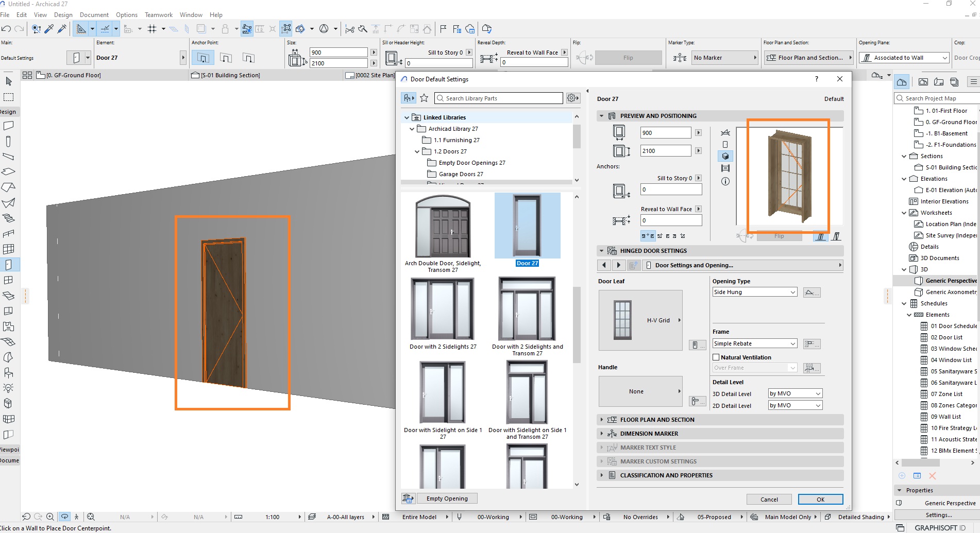Image resolution: width=980 pixels, height=533 pixels.
Task: Enable the Natural Ventilation checkbox
Action: point(716,357)
